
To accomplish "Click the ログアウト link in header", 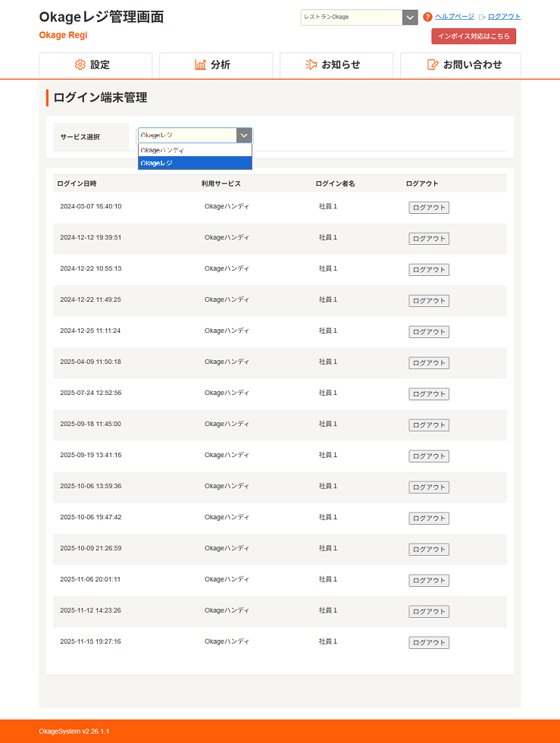I will 504,17.
